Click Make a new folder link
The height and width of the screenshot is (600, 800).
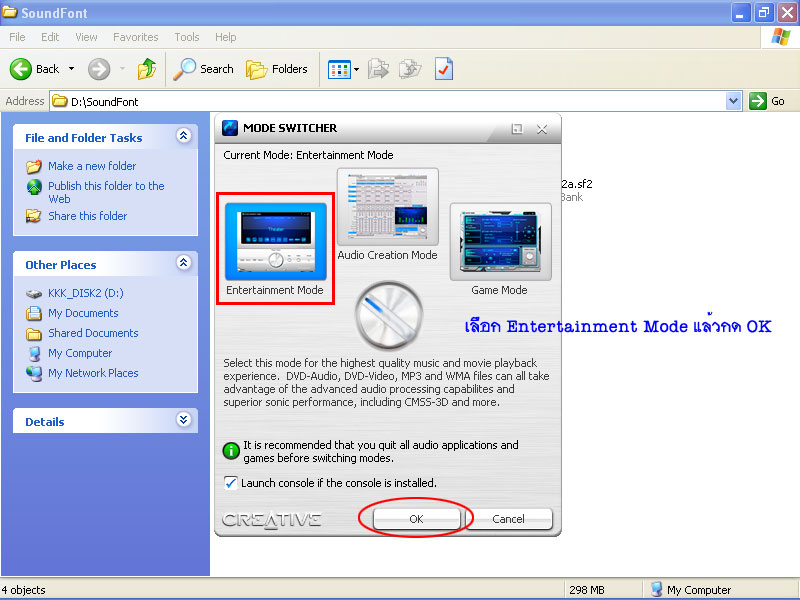pos(92,166)
